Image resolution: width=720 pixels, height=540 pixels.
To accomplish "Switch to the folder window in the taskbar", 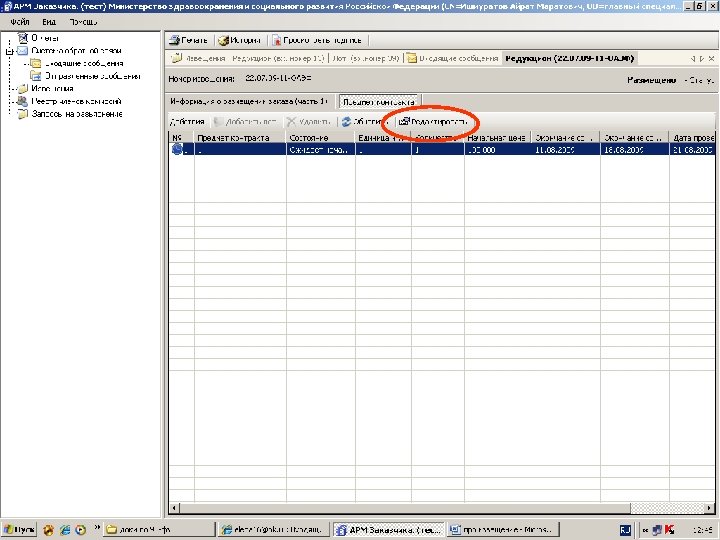I will pos(159,529).
